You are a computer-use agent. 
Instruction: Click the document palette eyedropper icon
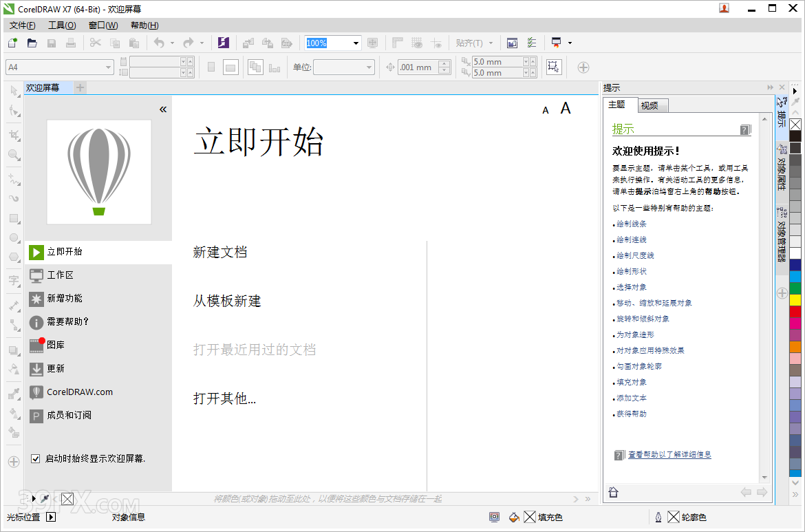coord(45,498)
